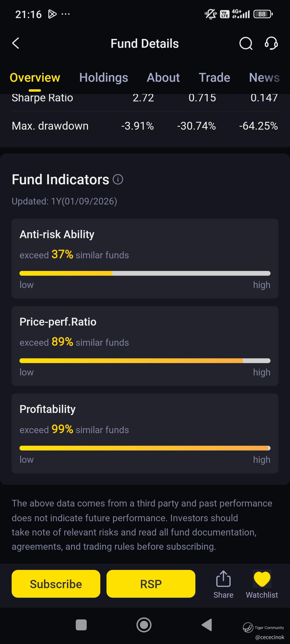This screenshot has width=290, height=644.
Task: Open the search magnifier icon
Action: tap(246, 43)
